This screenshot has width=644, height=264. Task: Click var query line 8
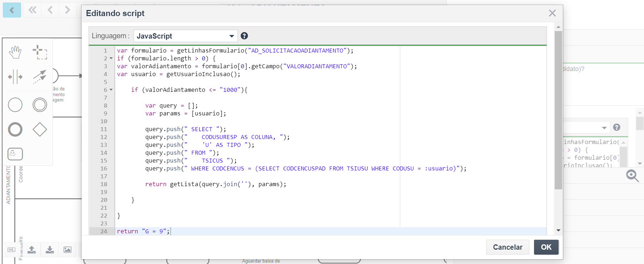click(171, 105)
